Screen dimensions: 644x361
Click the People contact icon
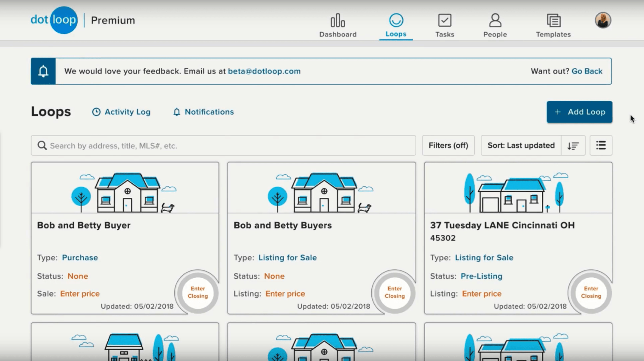(x=495, y=19)
